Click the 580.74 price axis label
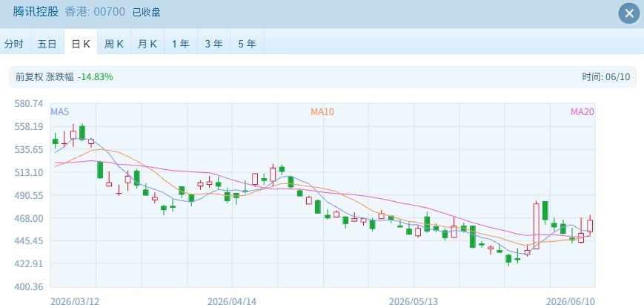The image size is (644, 305). pos(29,104)
